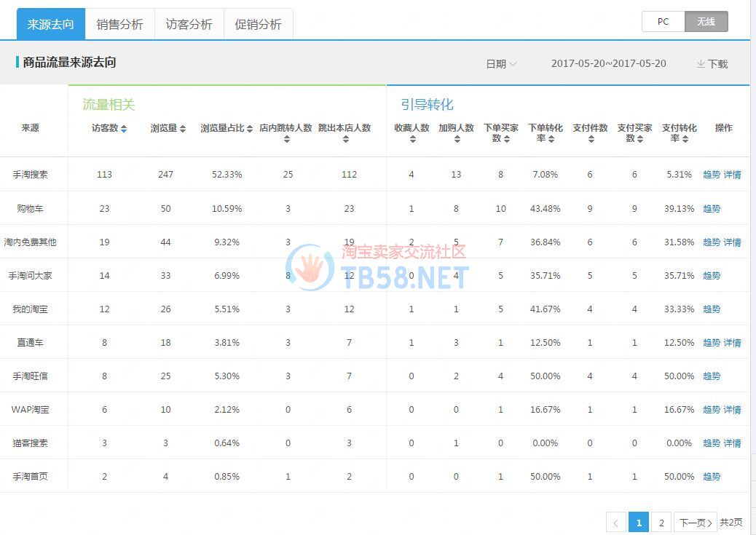Image resolution: width=756 pixels, height=535 pixels.
Task: Switch to PC view toggle
Action: [663, 22]
